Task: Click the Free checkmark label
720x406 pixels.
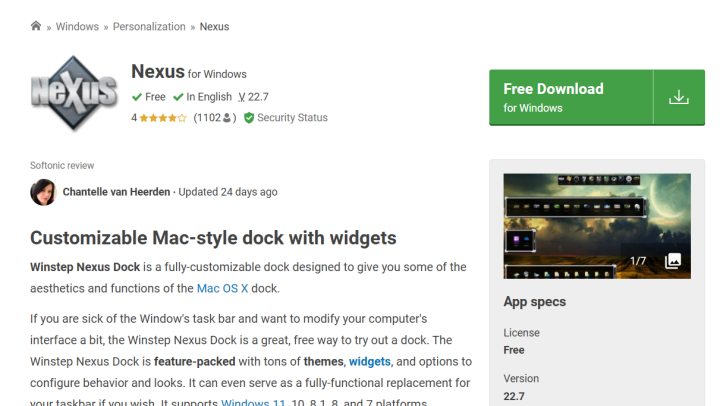Action: pos(148,97)
